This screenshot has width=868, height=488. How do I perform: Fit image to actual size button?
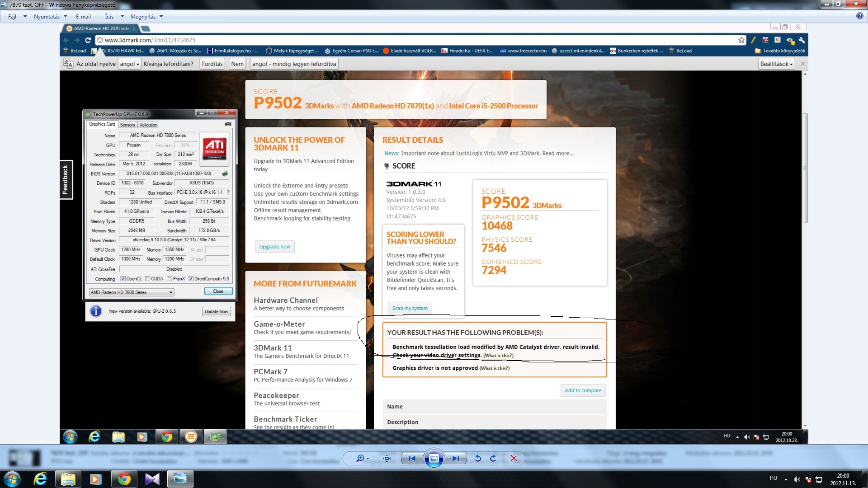click(x=387, y=458)
